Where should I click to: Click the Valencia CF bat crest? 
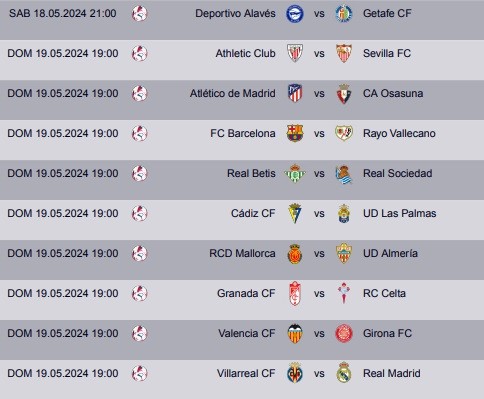295,333
